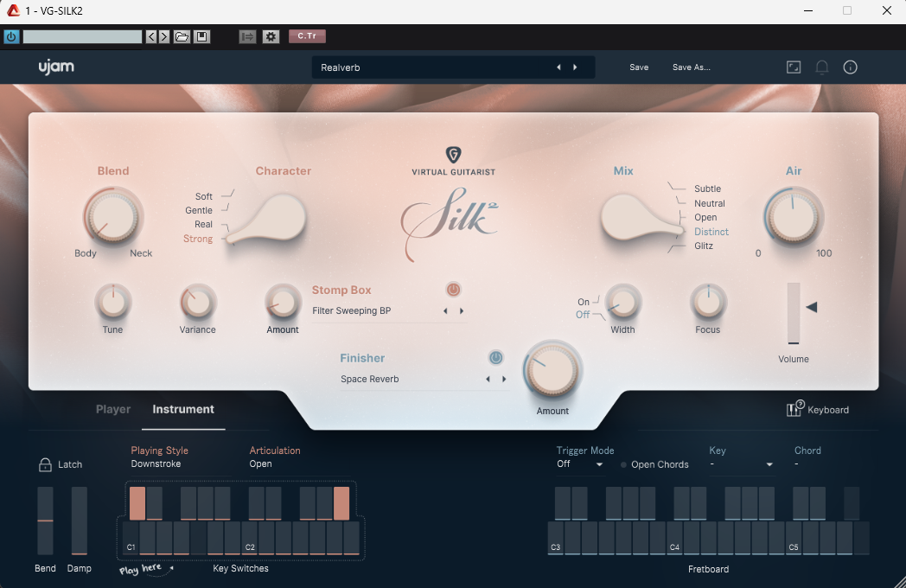Click the Bend slider
906x588 pixels.
(45, 521)
